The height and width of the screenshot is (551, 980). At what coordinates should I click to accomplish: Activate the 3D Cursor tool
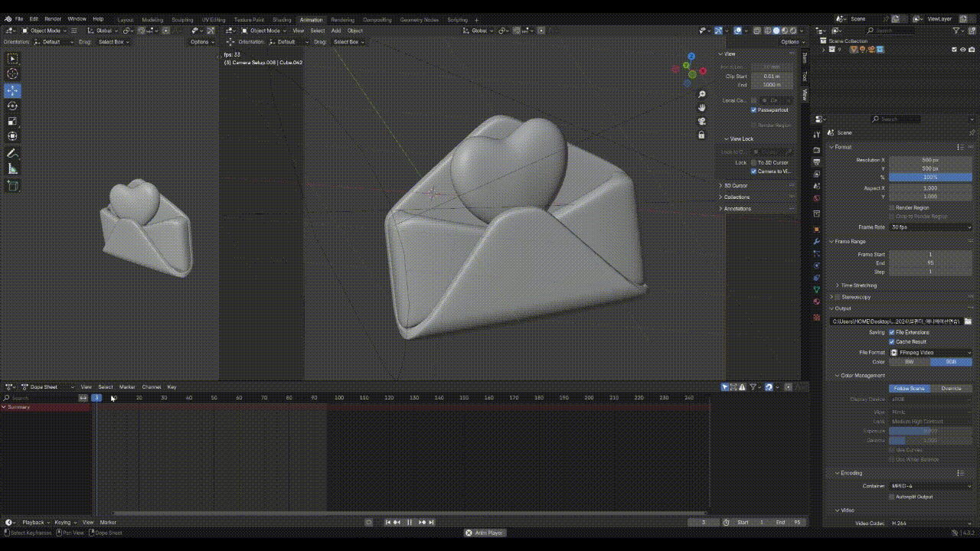click(x=12, y=73)
